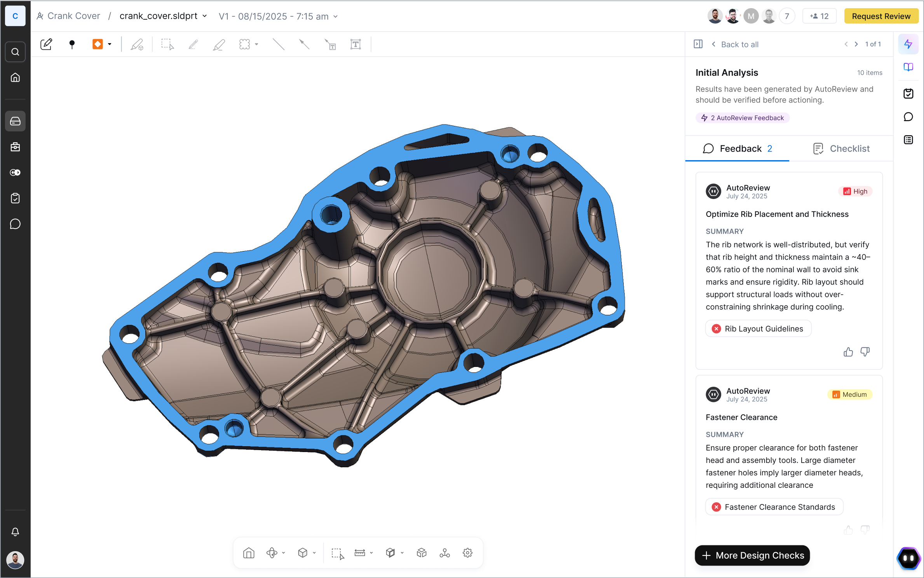Open the V1 version dropdown
The height and width of the screenshot is (578, 924).
[x=335, y=17]
